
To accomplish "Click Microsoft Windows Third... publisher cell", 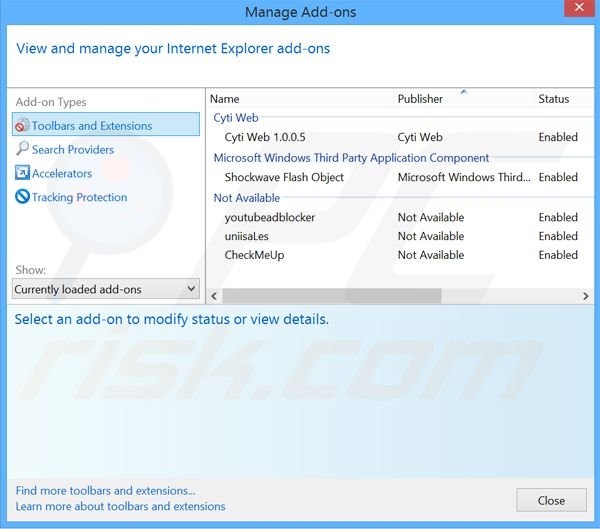I will coord(464,177).
